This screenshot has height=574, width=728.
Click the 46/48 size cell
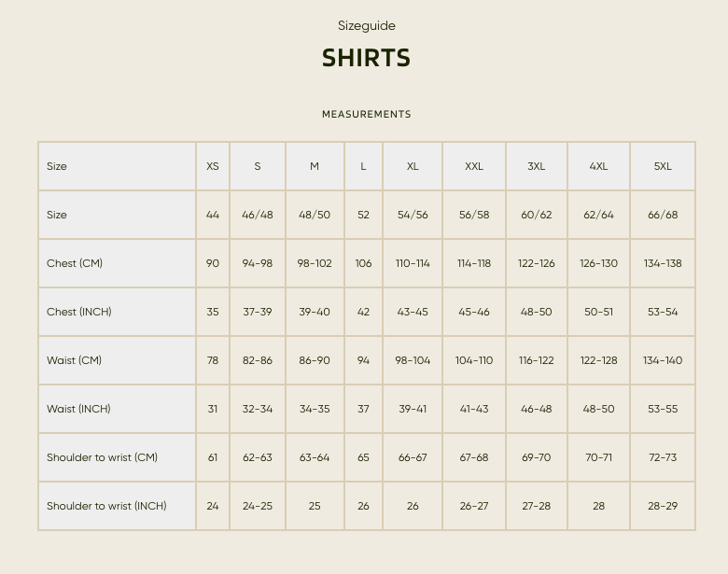click(258, 215)
